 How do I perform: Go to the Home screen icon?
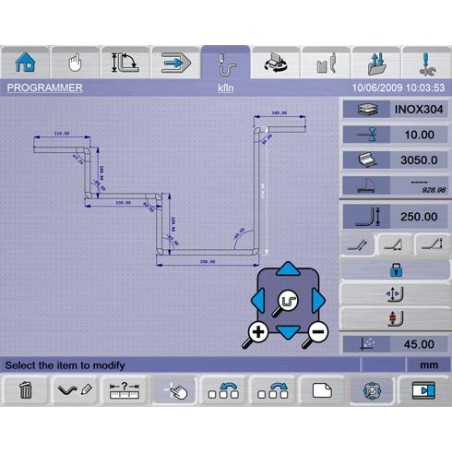click(x=25, y=63)
